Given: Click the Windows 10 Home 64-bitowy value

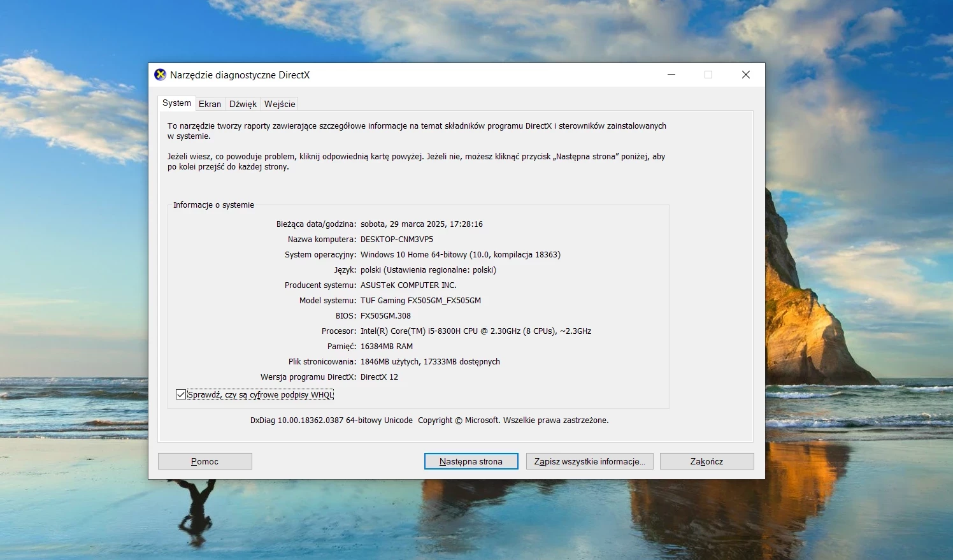Looking at the screenshot, I should click(461, 255).
